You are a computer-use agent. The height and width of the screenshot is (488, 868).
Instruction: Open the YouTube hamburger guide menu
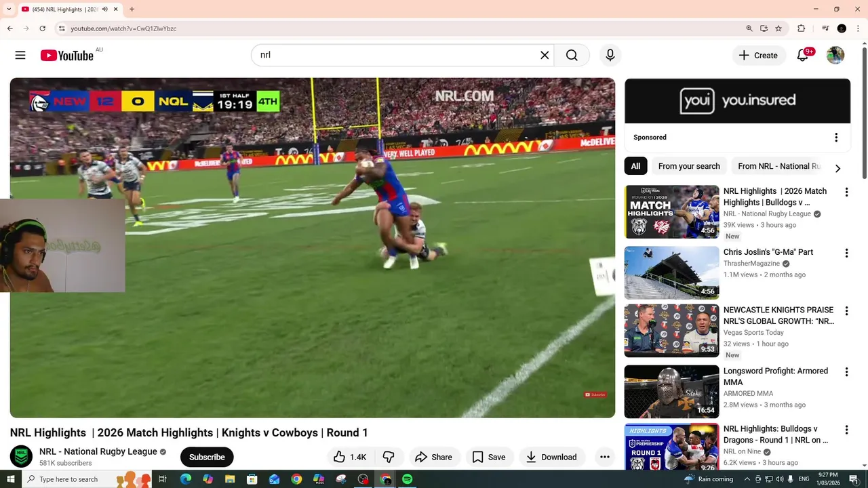20,56
